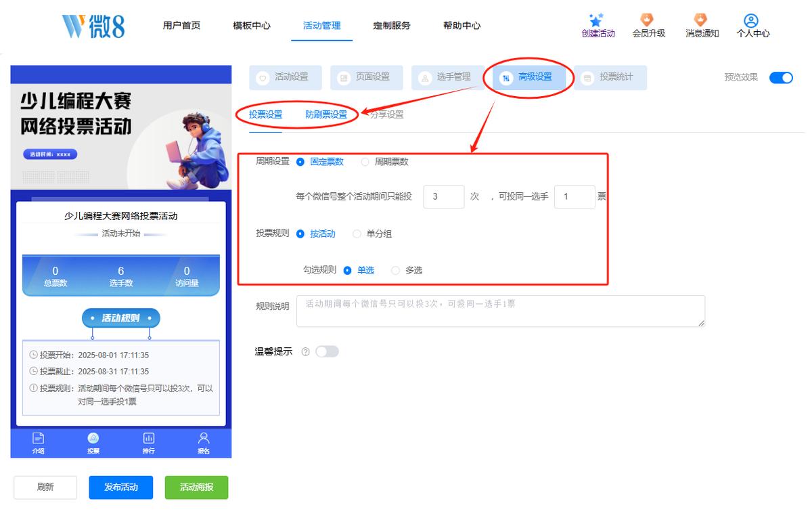Image resolution: width=812 pixels, height=526 pixels.
Task: Click the blue 发布活动 button
Action: click(121, 487)
